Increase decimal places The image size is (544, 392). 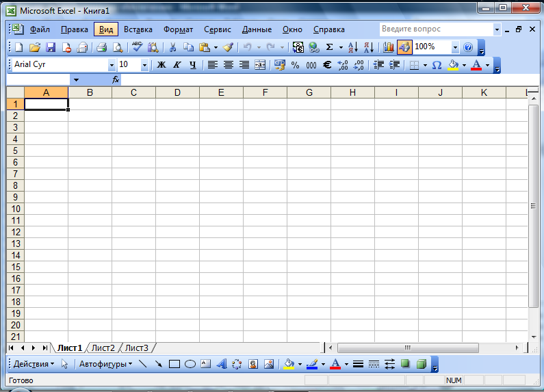tap(343, 65)
